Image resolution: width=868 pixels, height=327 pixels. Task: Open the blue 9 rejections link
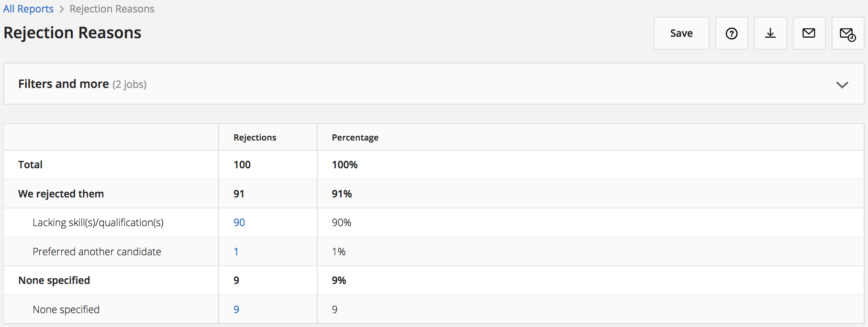click(x=236, y=310)
